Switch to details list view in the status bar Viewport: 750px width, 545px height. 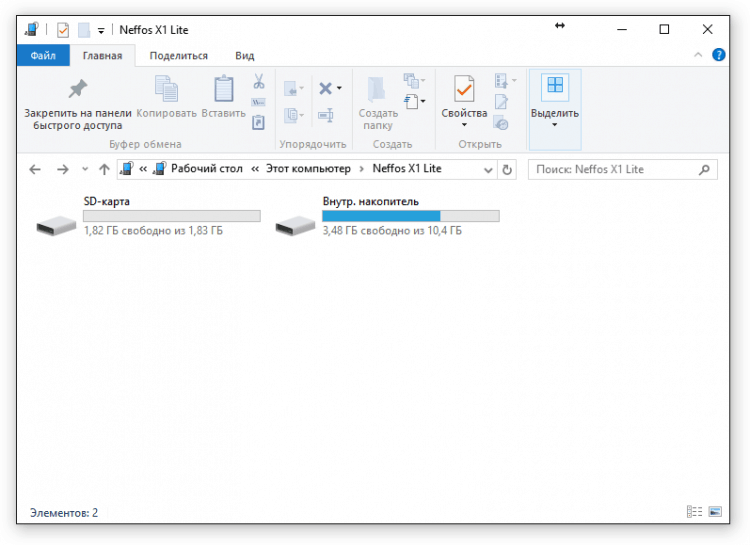point(694,512)
